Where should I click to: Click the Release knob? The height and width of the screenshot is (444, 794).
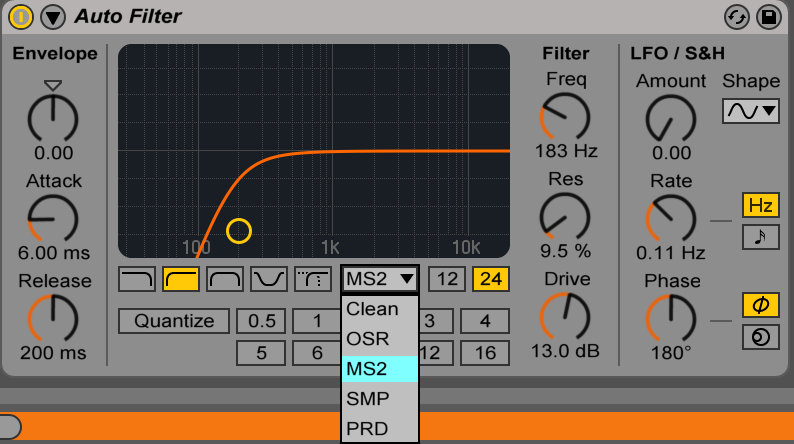point(53,319)
